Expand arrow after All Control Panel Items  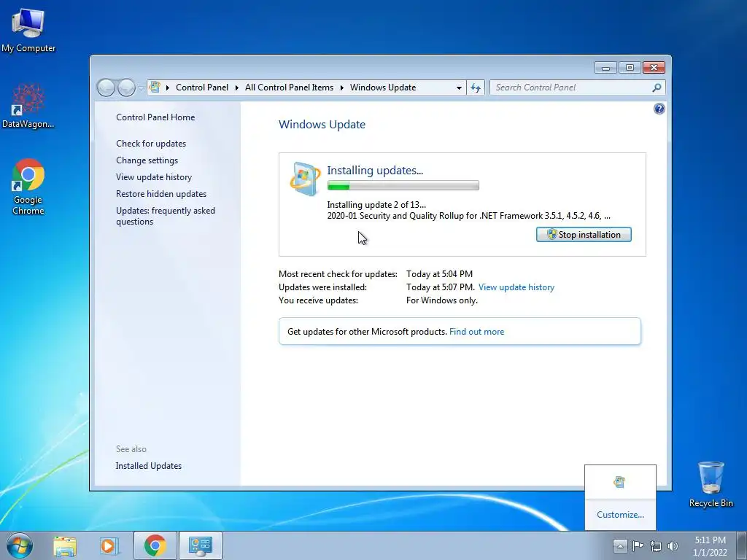coord(341,87)
